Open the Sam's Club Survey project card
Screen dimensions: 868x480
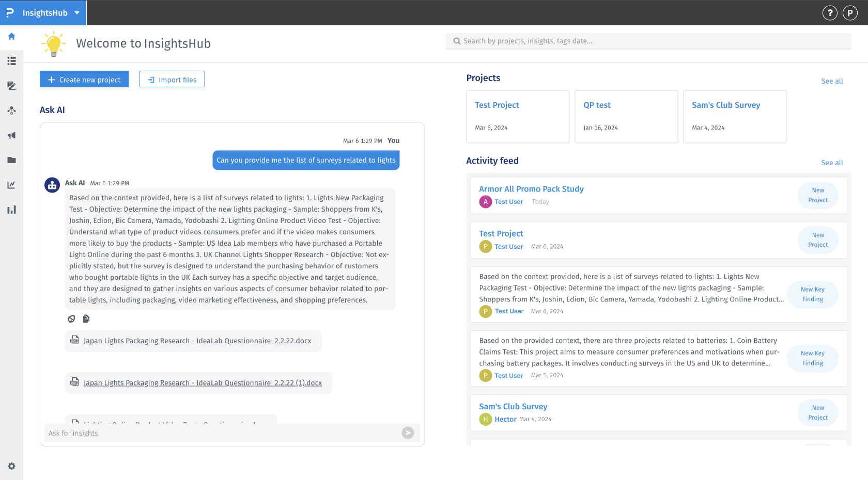734,117
